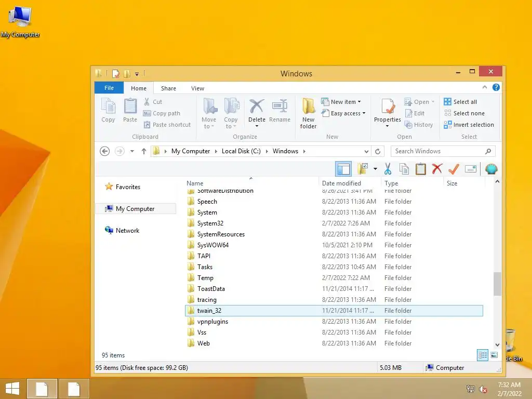The height and width of the screenshot is (399, 532).
Task: Create a New folder via ribbon
Action: tap(308, 114)
